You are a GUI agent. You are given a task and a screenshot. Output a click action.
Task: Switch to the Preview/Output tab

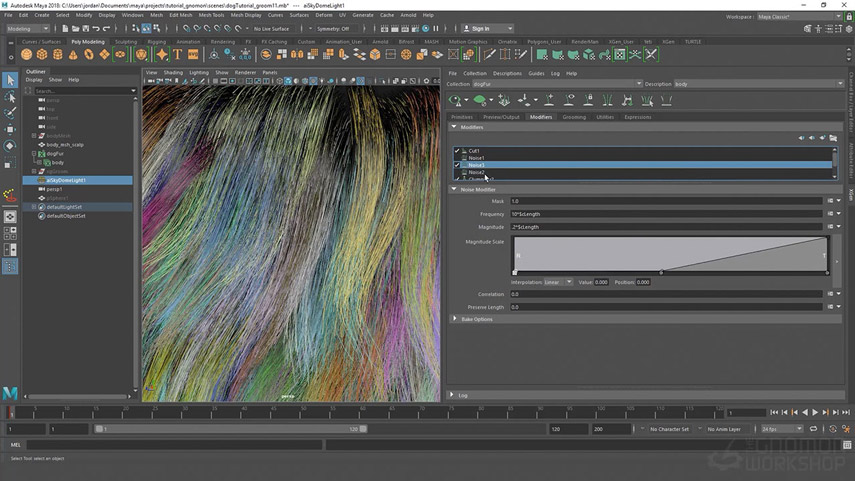click(x=501, y=117)
